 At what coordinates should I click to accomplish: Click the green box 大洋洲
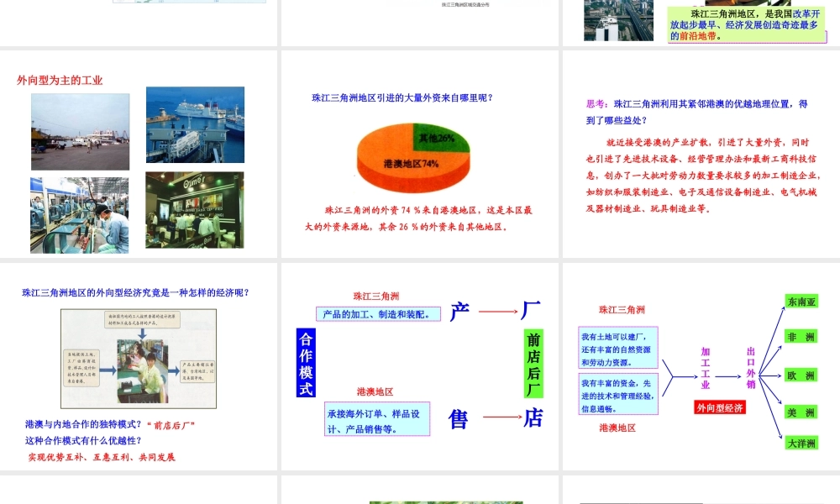[801, 444]
